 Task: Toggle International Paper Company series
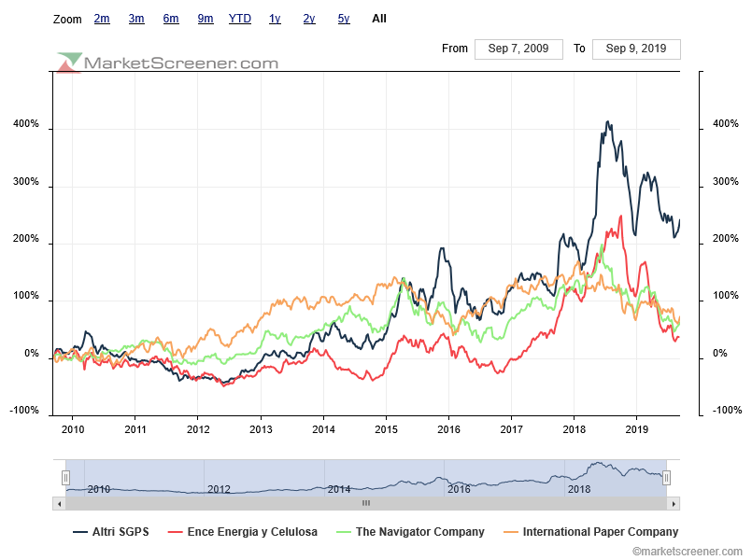tap(590, 532)
